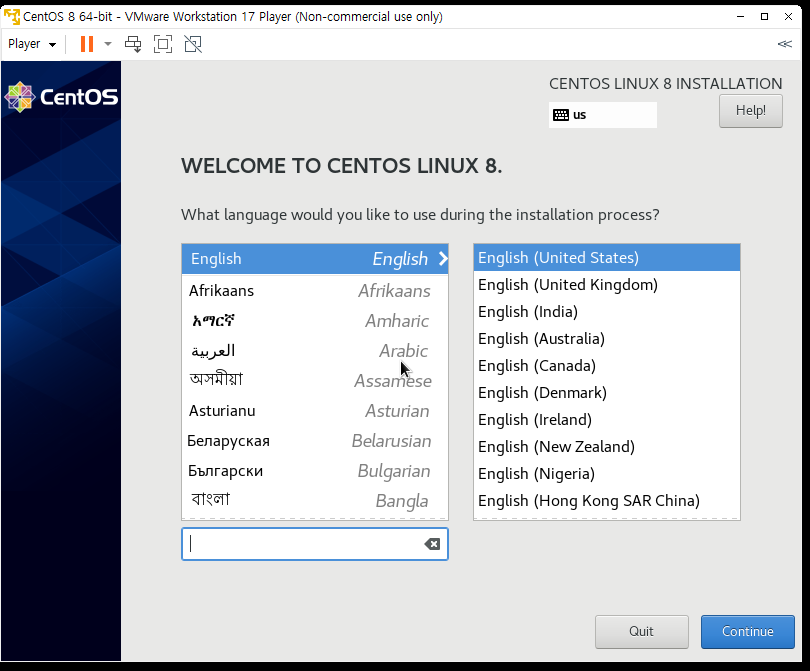Viewport: 810px width, 671px height.
Task: Open the Help! button
Action: click(x=751, y=111)
